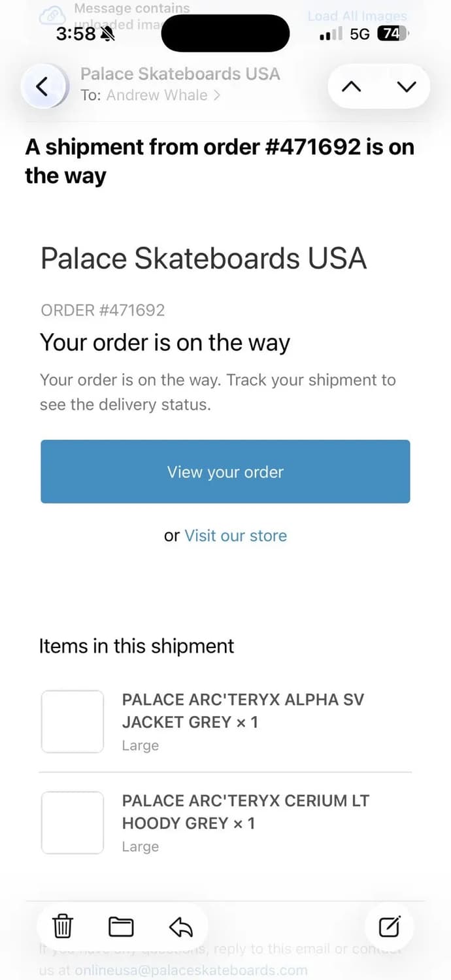
Task: Tap the Alpha SV Jacket image placeholder
Action: (73, 721)
